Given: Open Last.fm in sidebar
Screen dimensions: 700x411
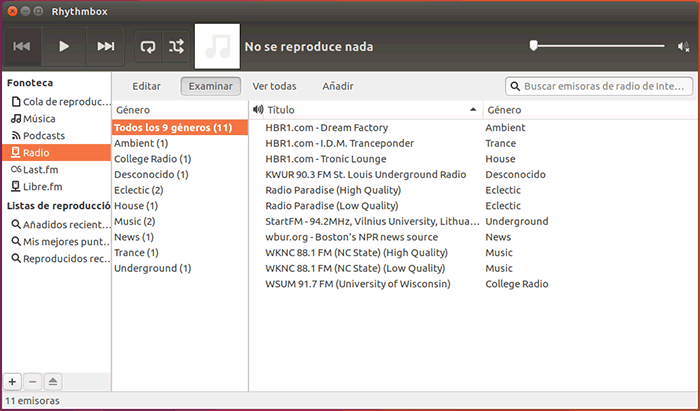Looking at the screenshot, I should pyautogui.click(x=57, y=170).
